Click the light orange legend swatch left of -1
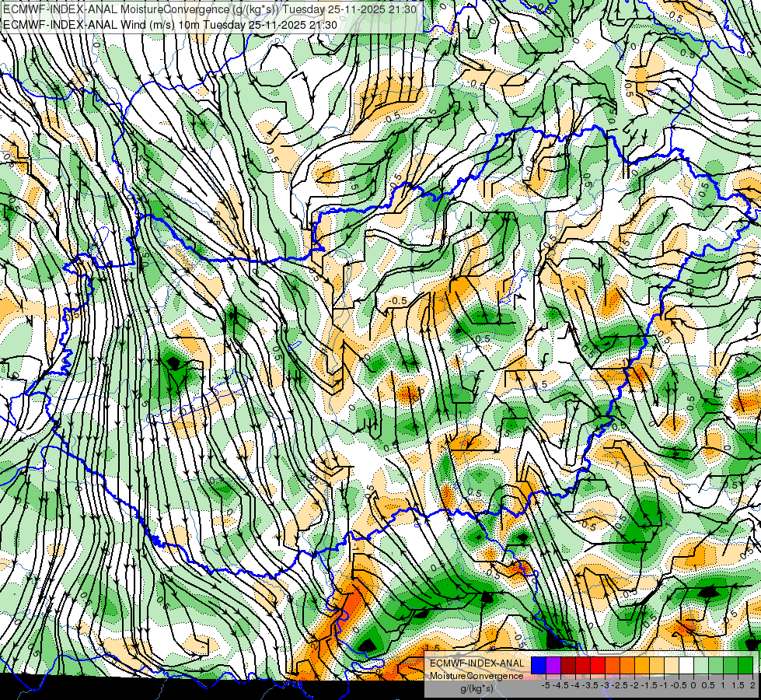761x700 pixels. 657,666
